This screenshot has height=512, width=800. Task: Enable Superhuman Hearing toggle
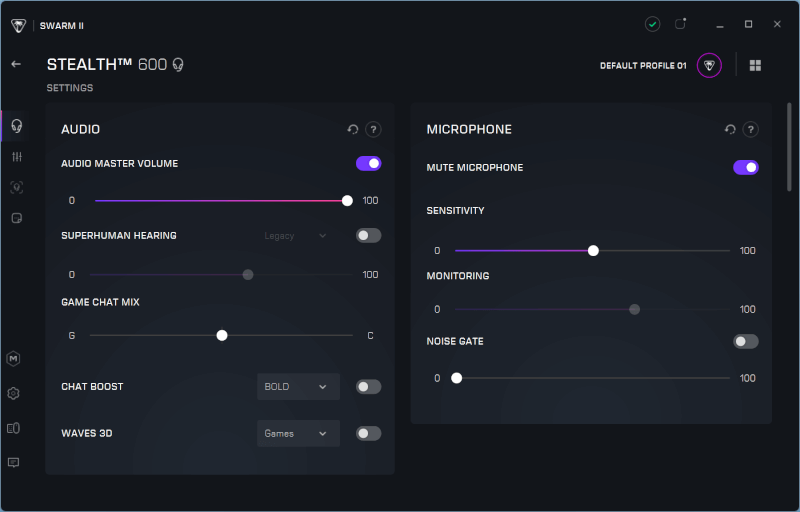click(x=368, y=235)
